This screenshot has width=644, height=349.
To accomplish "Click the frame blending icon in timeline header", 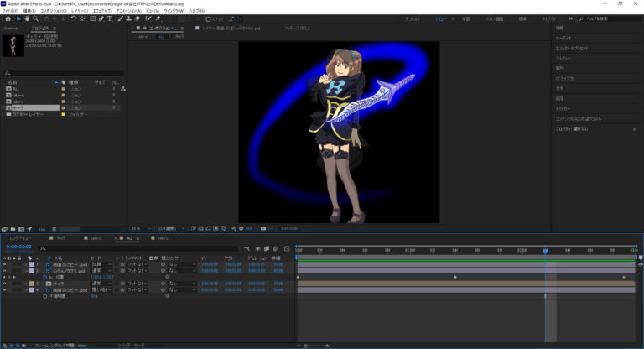I will 267,248.
